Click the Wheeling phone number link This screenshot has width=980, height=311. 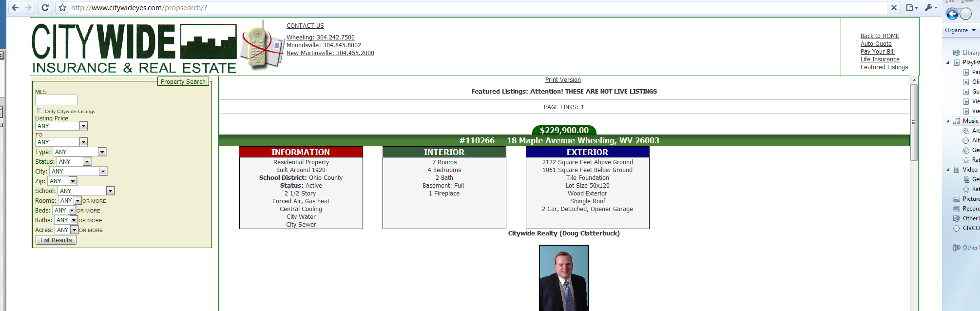tap(321, 38)
